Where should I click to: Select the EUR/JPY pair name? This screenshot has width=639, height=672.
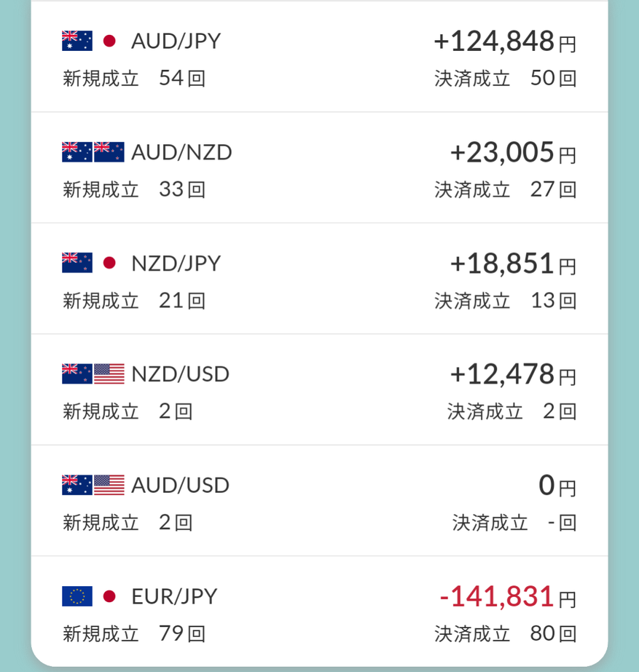point(174,596)
